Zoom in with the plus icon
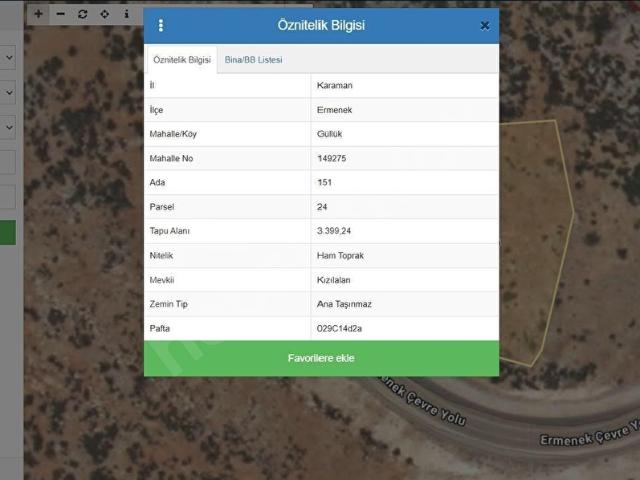Image resolution: width=640 pixels, height=480 pixels. tap(38, 14)
